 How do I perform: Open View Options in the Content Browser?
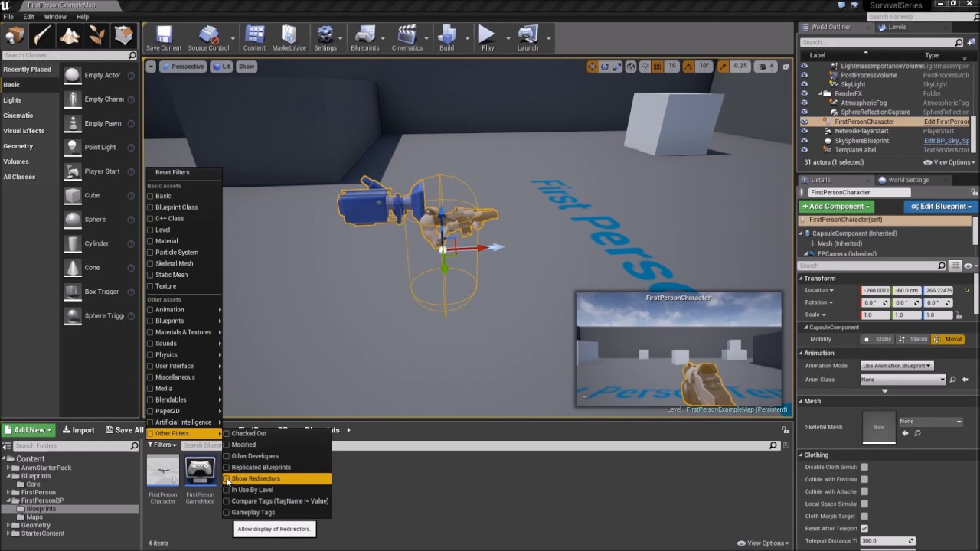click(x=762, y=543)
